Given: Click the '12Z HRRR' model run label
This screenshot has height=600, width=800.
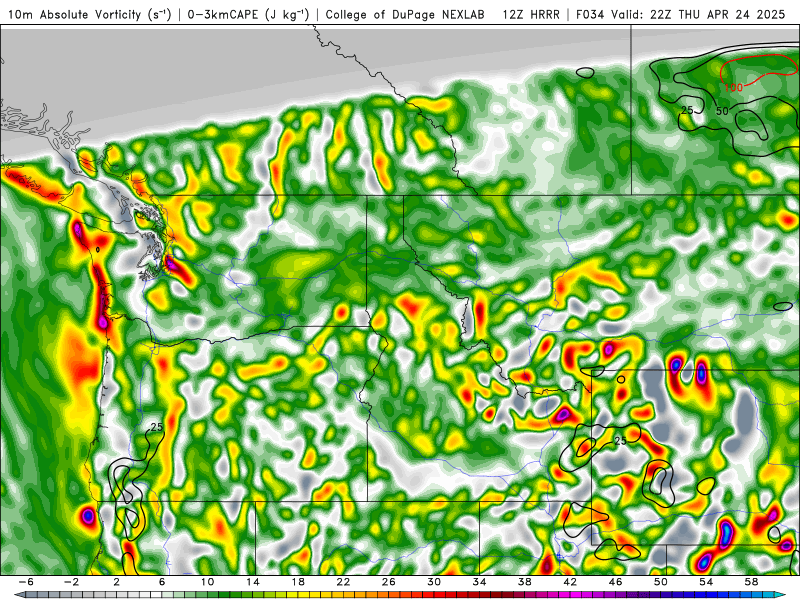Looking at the screenshot, I should tap(531, 15).
